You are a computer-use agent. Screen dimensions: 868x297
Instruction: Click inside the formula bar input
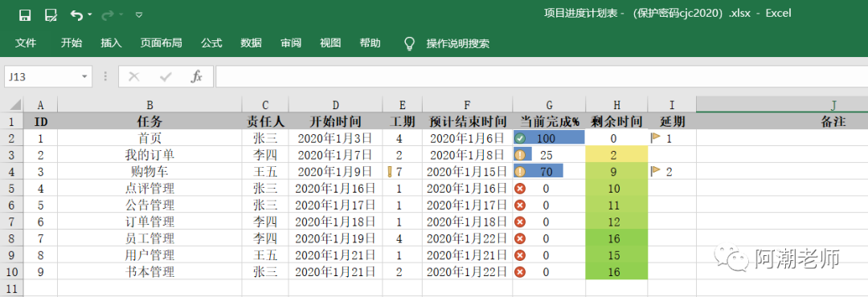(542, 77)
